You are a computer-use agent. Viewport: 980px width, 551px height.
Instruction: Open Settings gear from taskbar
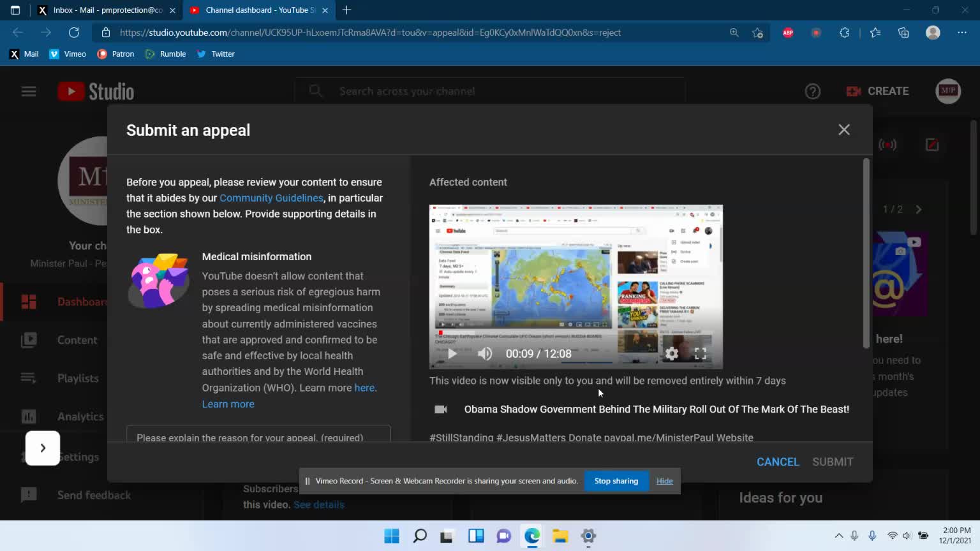click(588, 536)
